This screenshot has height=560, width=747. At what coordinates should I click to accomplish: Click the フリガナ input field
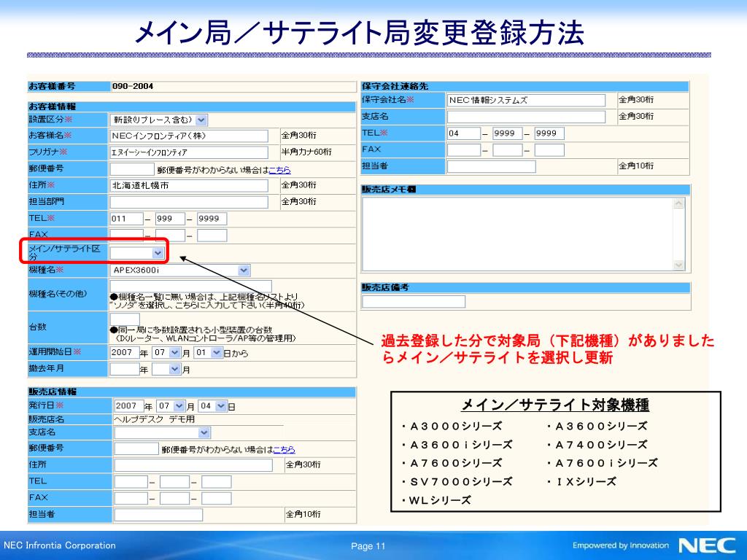[189, 152]
